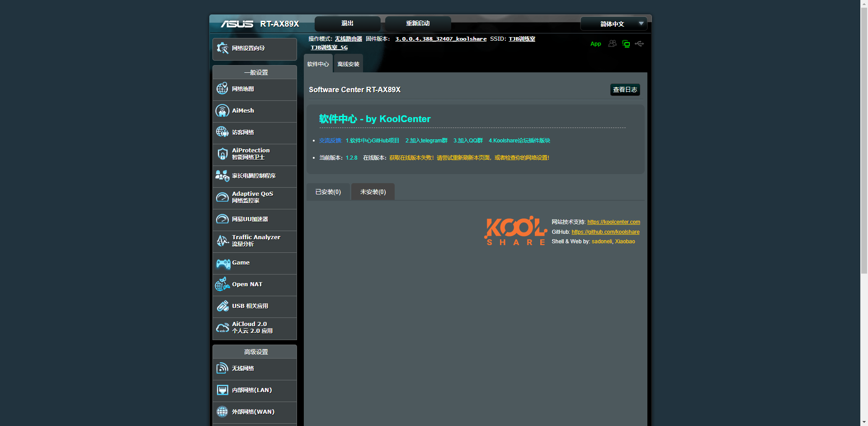Open the github.com/koolshare link

605,232
